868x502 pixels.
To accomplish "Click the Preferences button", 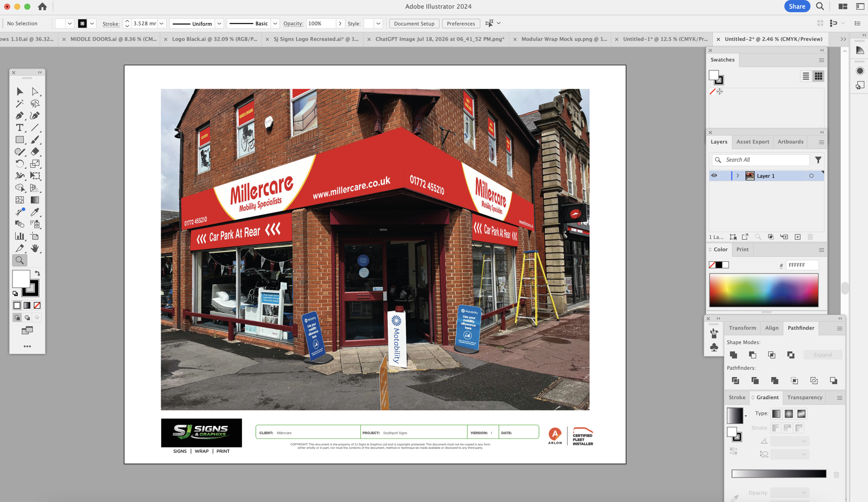I will click(461, 23).
